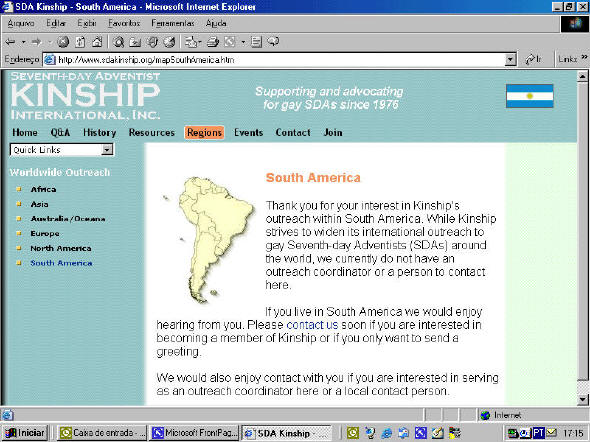Click the olive clock quick launch icon
This screenshot has width=590, height=442.
[x=352, y=433]
